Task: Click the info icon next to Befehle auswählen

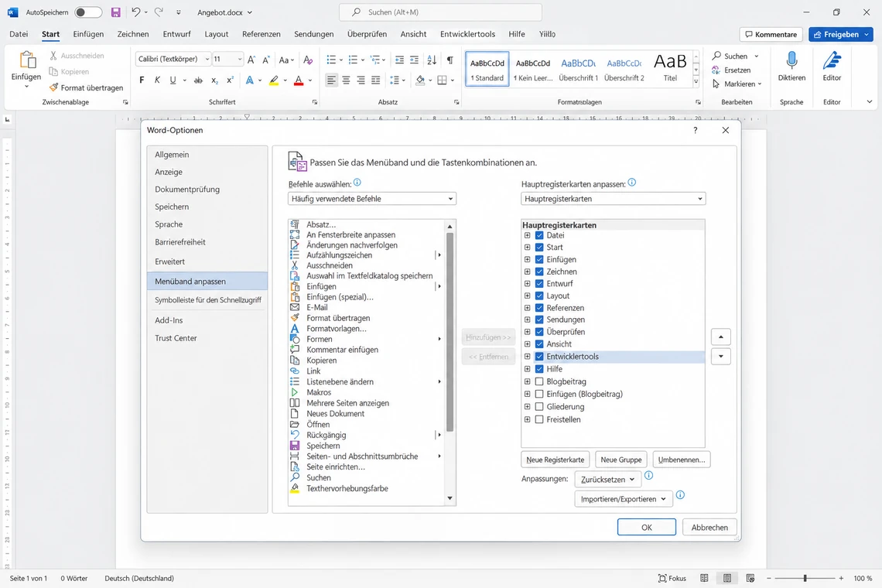Action: click(357, 183)
